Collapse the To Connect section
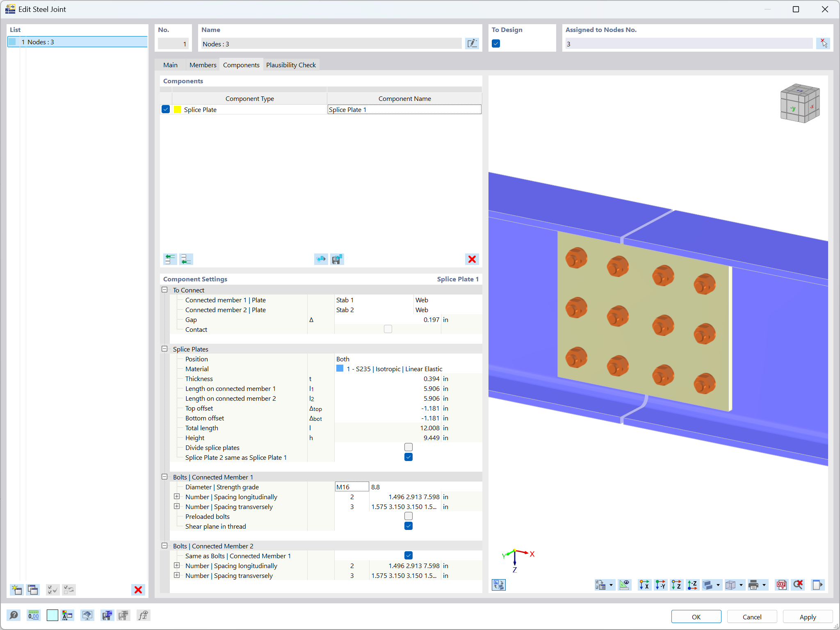Viewport: 840px width, 630px height. click(165, 290)
